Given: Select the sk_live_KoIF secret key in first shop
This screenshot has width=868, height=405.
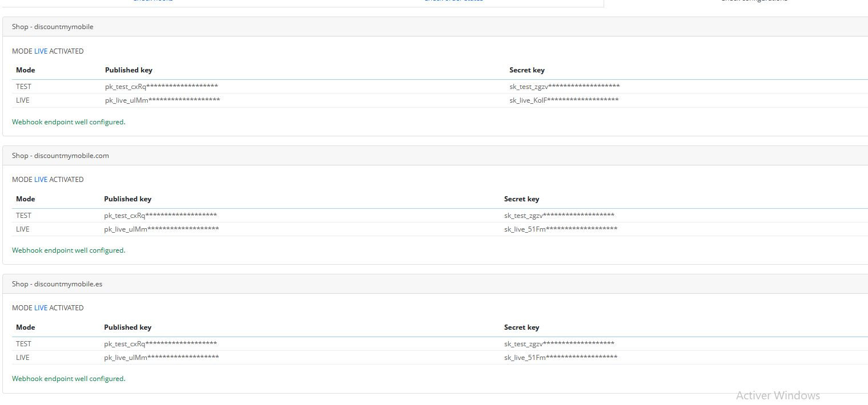Looking at the screenshot, I should tap(564, 100).
